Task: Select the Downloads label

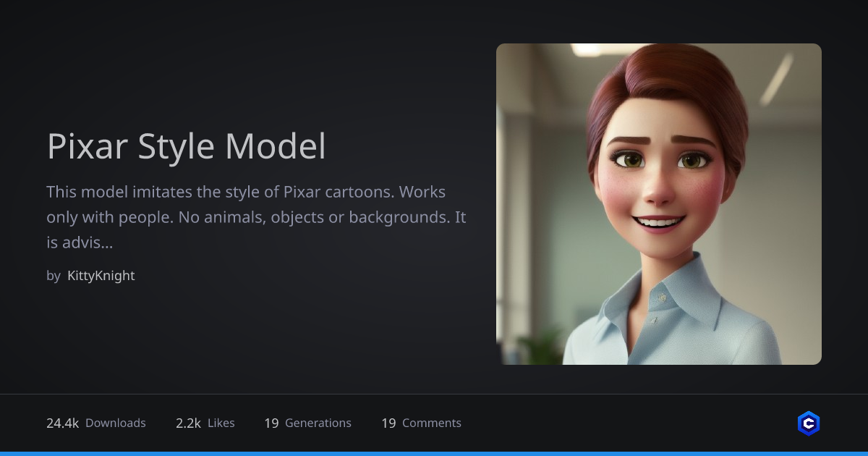Action: click(x=116, y=423)
